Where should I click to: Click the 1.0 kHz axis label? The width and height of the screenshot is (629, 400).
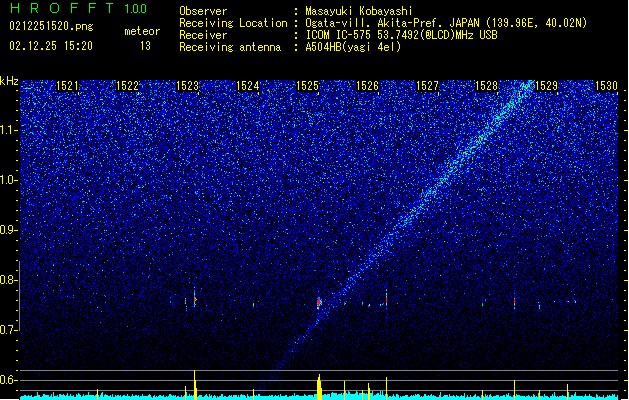[8, 180]
